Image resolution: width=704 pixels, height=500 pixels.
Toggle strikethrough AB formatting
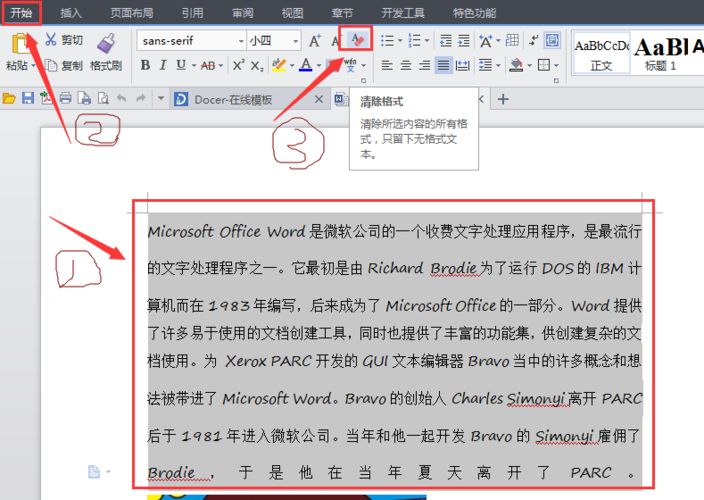point(208,66)
